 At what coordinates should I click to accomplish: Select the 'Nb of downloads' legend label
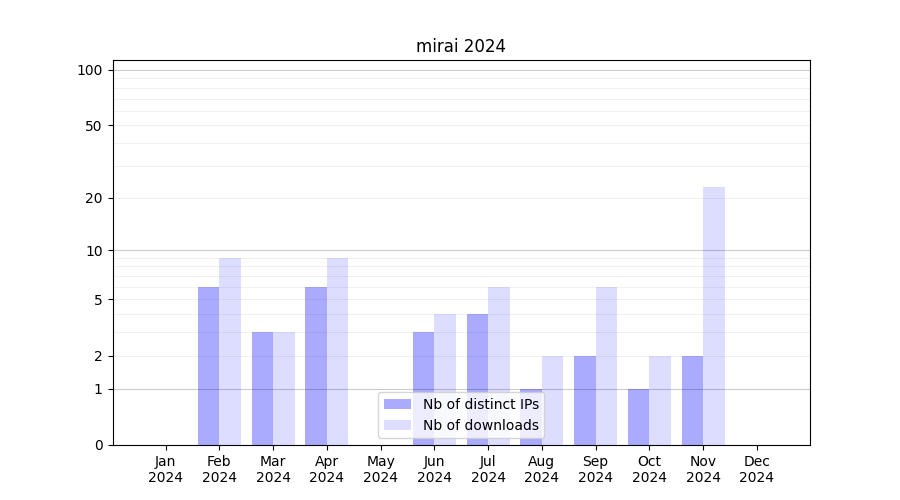click(x=480, y=425)
